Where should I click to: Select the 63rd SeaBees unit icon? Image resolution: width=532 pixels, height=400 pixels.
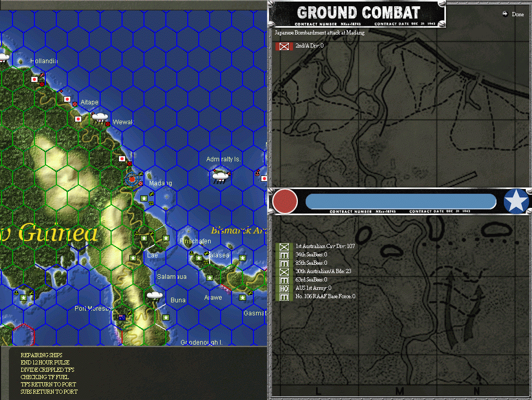(284, 280)
